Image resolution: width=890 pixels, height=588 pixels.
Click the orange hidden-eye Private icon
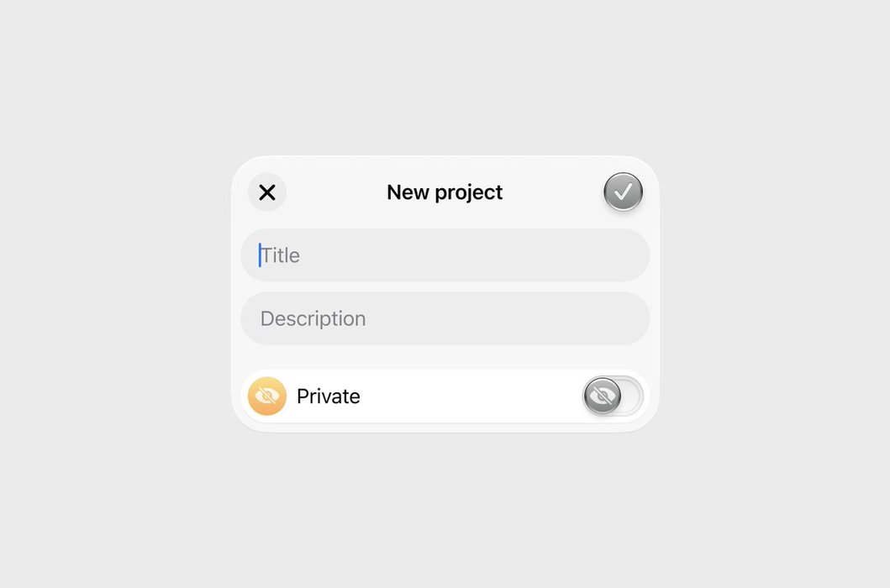pyautogui.click(x=267, y=396)
